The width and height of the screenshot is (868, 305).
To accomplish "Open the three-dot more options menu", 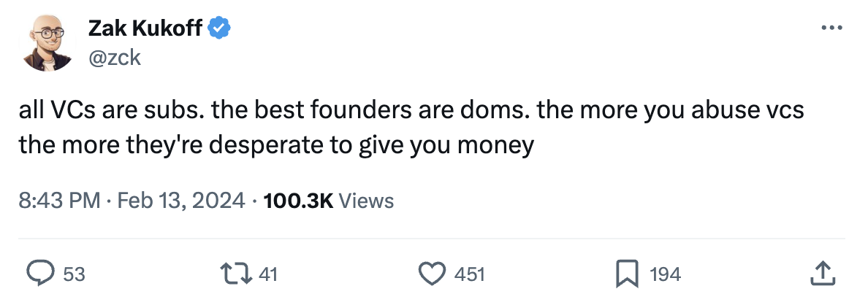I will click(x=832, y=28).
